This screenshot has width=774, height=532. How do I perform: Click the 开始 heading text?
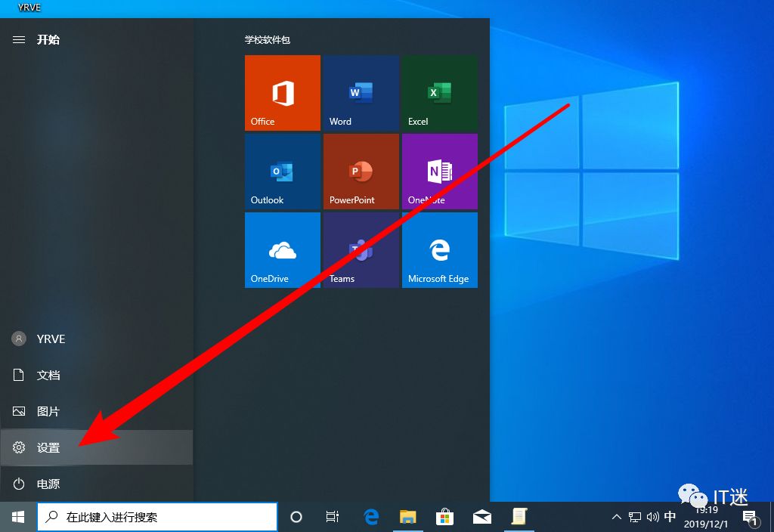48,39
